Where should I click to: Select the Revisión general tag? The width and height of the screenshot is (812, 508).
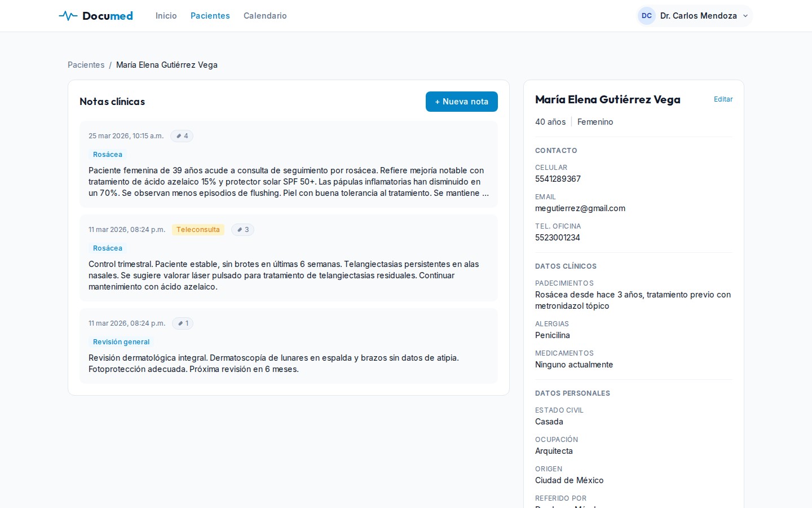coord(121,342)
